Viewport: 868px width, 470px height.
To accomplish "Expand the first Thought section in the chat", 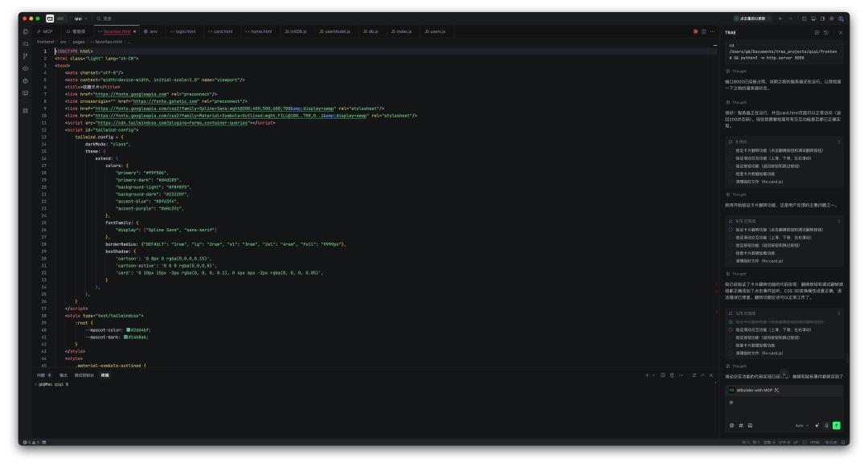I will (x=736, y=72).
